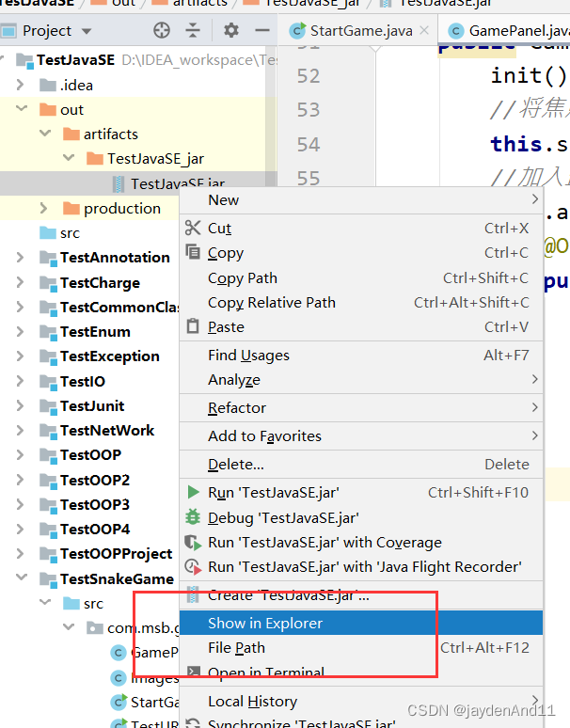Screen dimensions: 570x728
Task: Hide the Project panel with minus icon
Action: click(262, 31)
